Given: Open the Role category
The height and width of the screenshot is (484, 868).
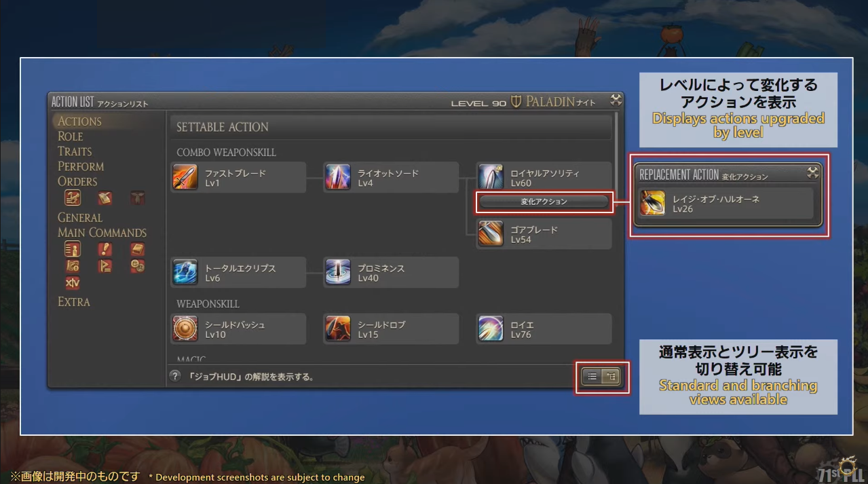Looking at the screenshot, I should (x=71, y=136).
